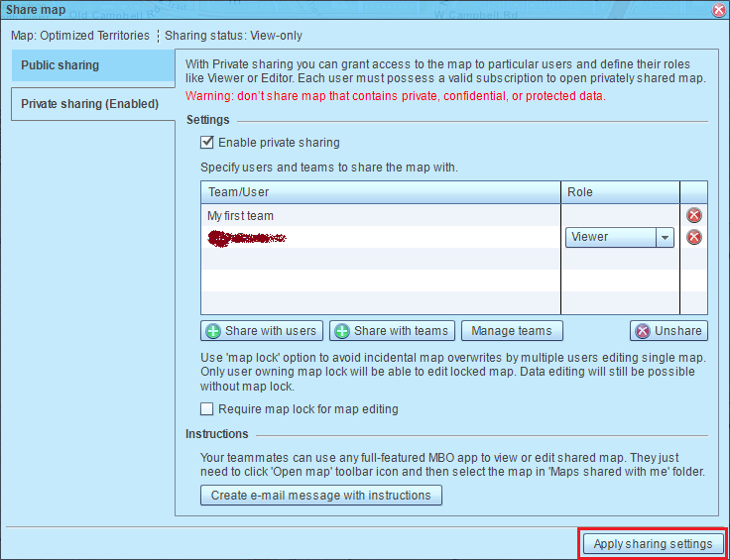Create e-mail message with instructions

coord(320,496)
